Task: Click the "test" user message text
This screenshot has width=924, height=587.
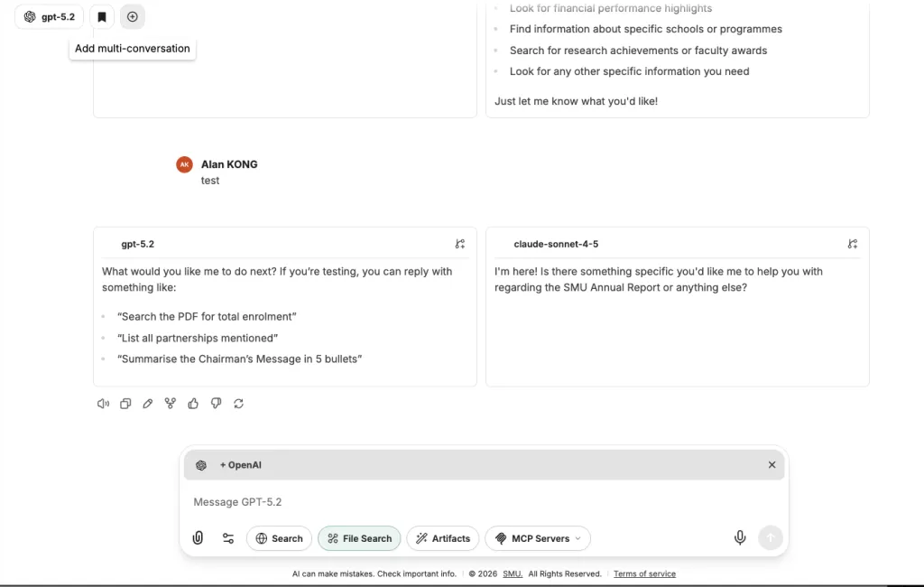Action: pos(210,181)
